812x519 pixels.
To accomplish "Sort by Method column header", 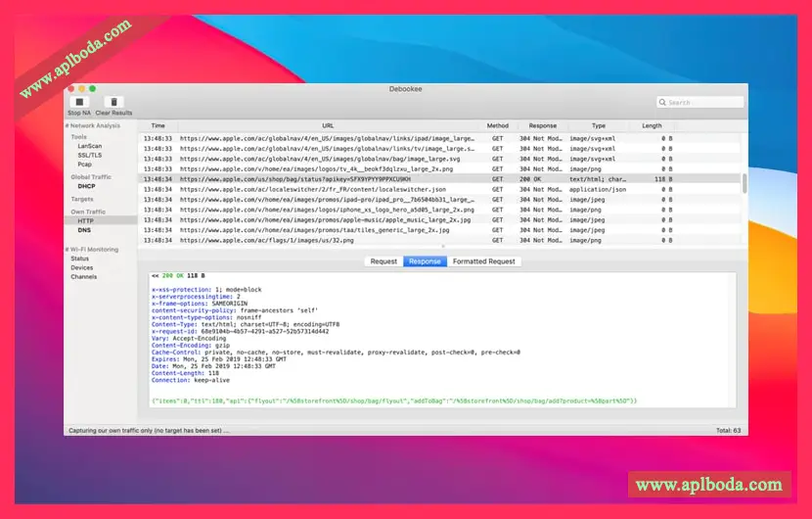I will tap(498, 125).
